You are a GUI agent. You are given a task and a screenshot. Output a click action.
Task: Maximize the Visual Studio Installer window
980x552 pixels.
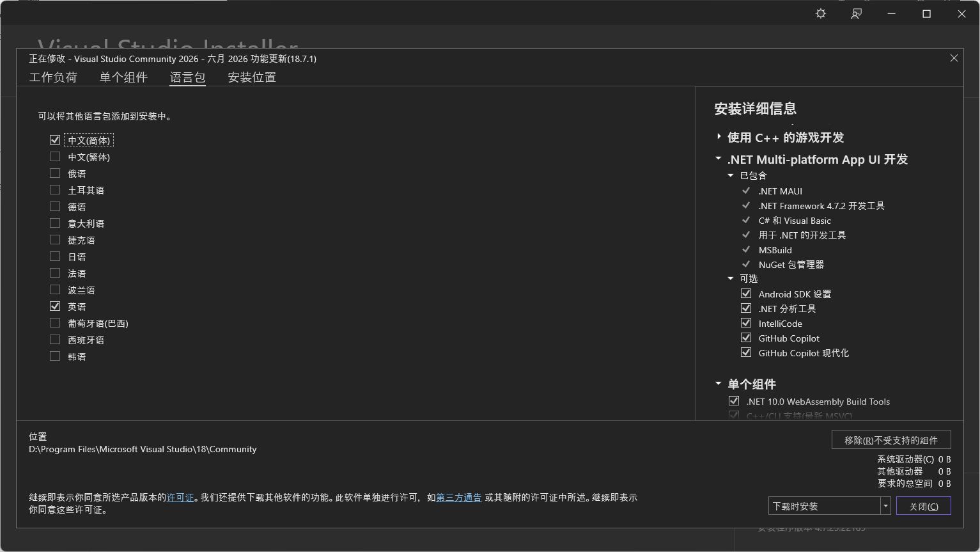tap(926, 13)
